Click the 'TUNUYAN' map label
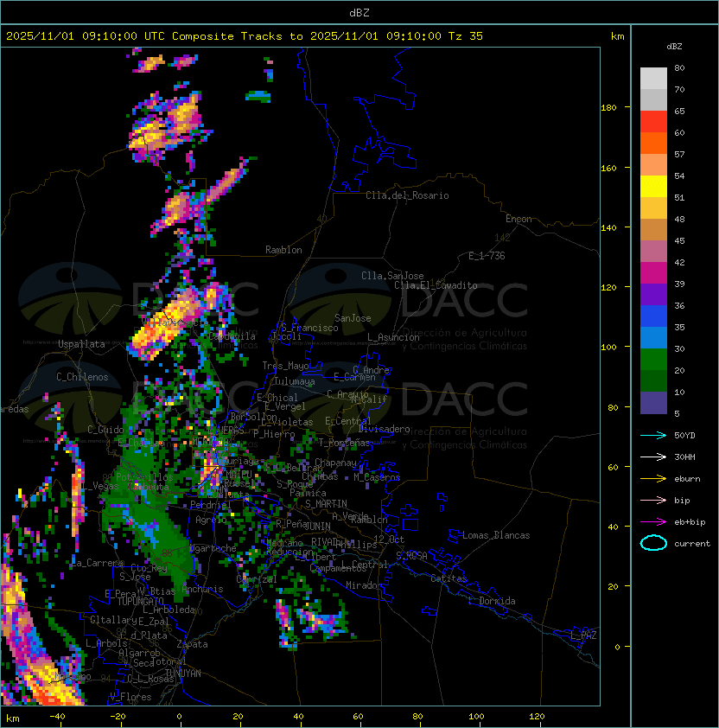This screenshot has width=719, height=728. tap(183, 674)
